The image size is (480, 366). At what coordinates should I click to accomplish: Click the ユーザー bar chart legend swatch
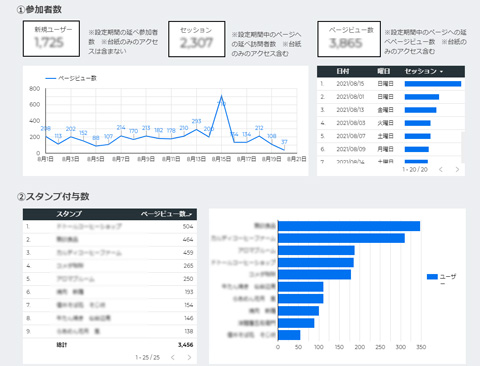coord(432,277)
